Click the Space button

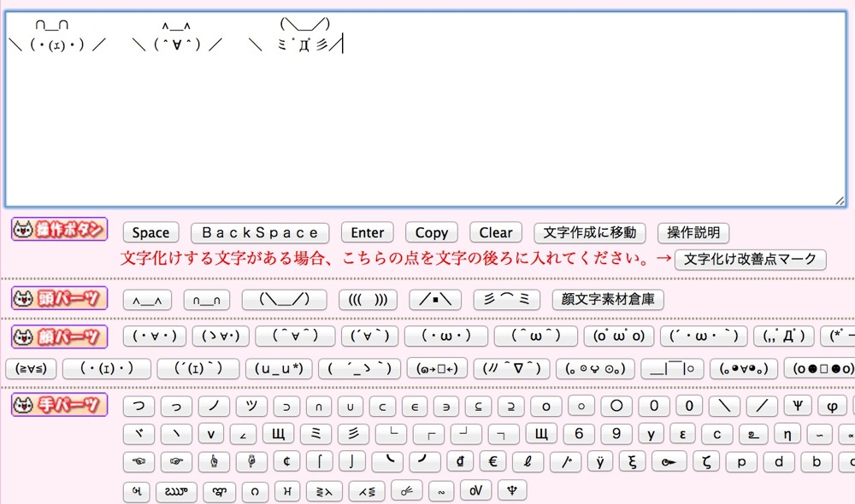151,232
